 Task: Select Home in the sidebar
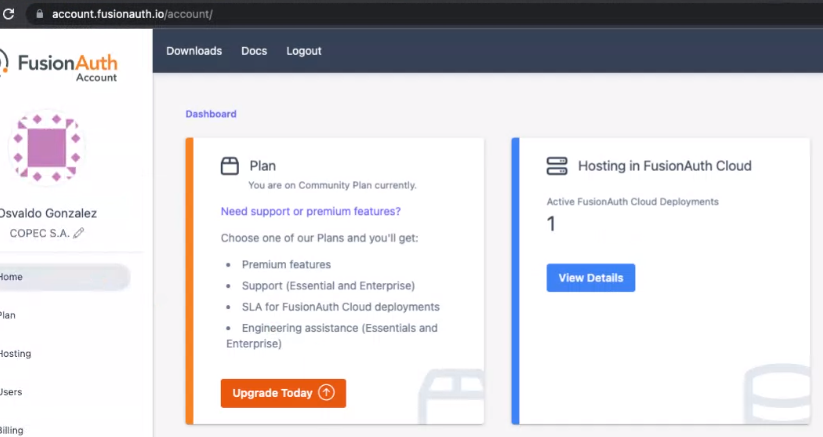tap(64, 277)
